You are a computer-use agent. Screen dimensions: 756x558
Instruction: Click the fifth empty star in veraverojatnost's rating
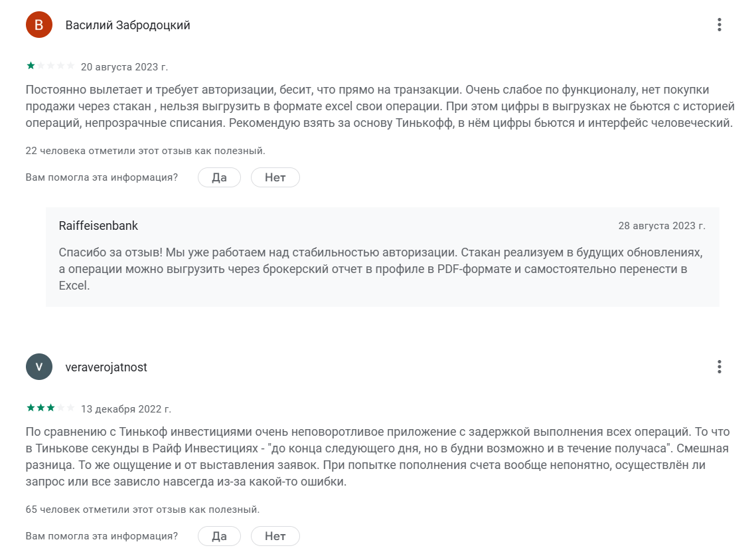coord(70,408)
